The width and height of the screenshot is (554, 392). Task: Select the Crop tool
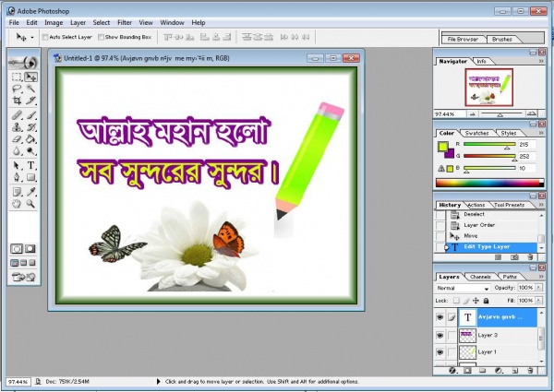[x=17, y=101]
